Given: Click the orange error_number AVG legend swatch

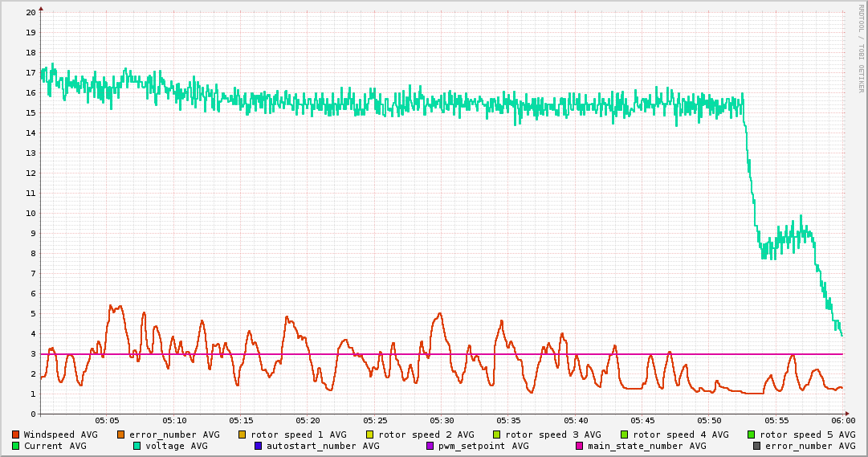Looking at the screenshot, I should point(120,435).
